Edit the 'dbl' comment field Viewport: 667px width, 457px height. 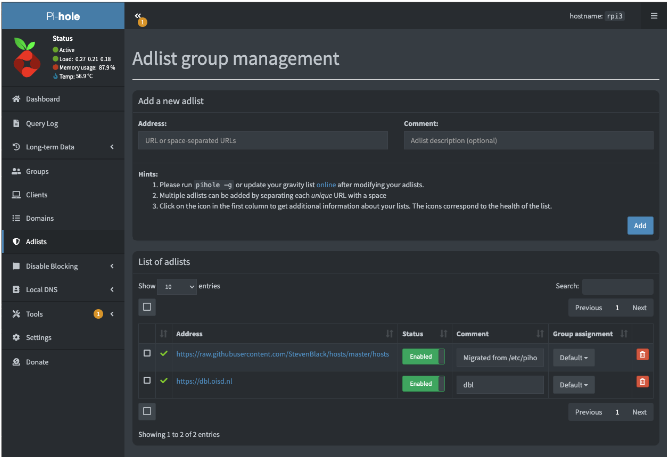point(500,385)
